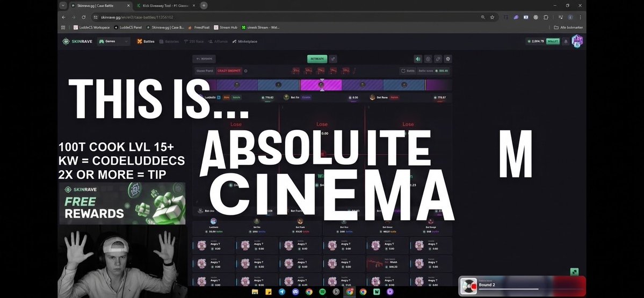The width and height of the screenshot is (644, 298).
Task: Open Spotify from taskbar
Action: click(x=322, y=292)
